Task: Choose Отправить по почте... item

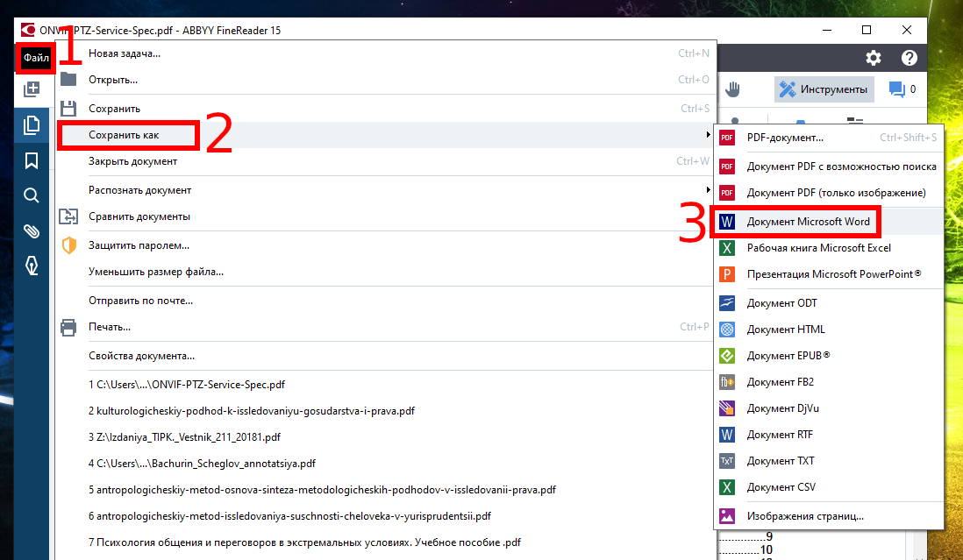Action: click(x=386, y=301)
